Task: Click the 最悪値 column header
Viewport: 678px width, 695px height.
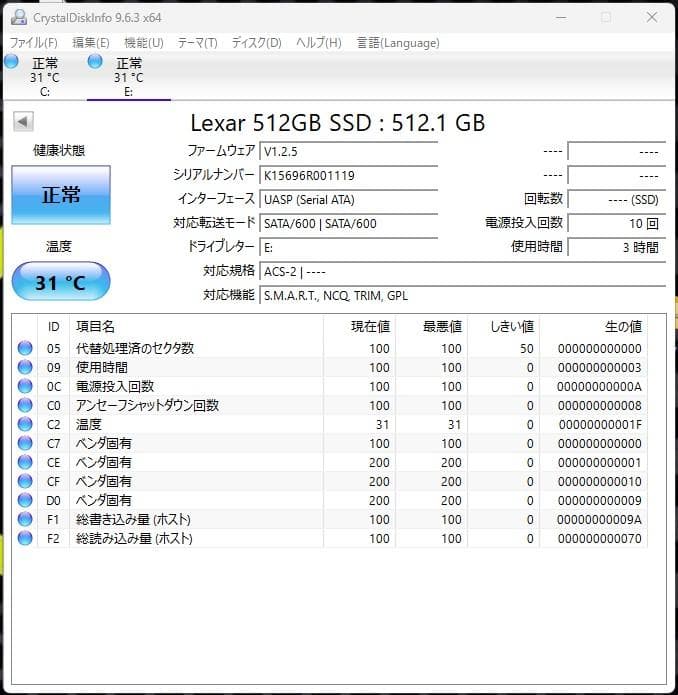Action: pos(431,327)
